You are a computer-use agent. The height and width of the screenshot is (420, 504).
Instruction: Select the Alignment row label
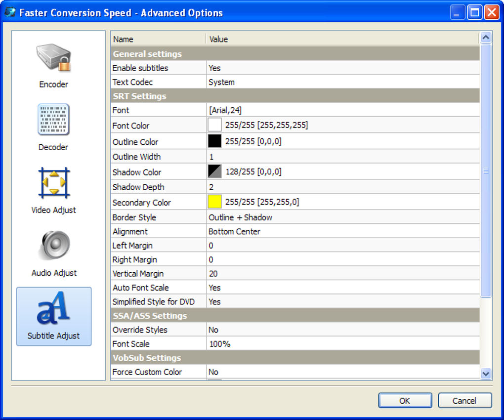pyautogui.click(x=130, y=231)
